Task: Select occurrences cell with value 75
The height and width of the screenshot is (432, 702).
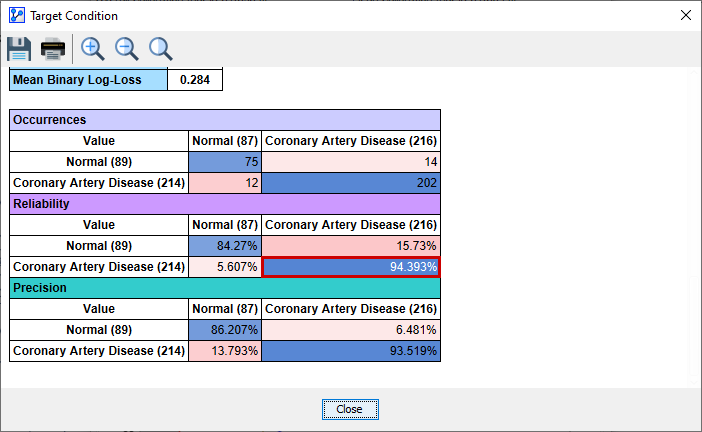Action: 225,162
